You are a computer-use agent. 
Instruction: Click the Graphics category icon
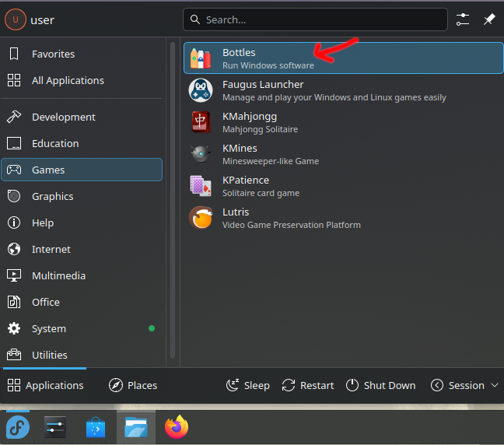point(14,196)
